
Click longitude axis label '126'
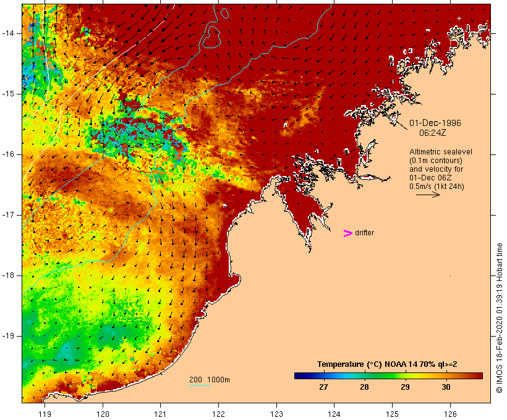pyautogui.click(x=450, y=414)
